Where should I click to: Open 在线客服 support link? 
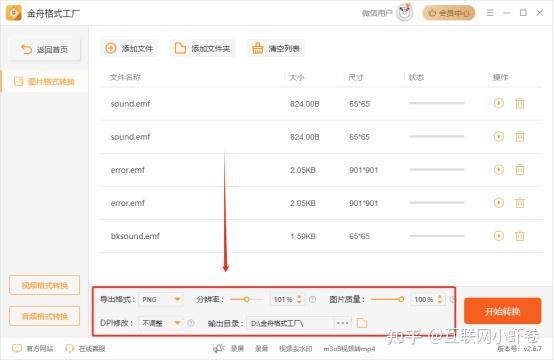(x=92, y=349)
